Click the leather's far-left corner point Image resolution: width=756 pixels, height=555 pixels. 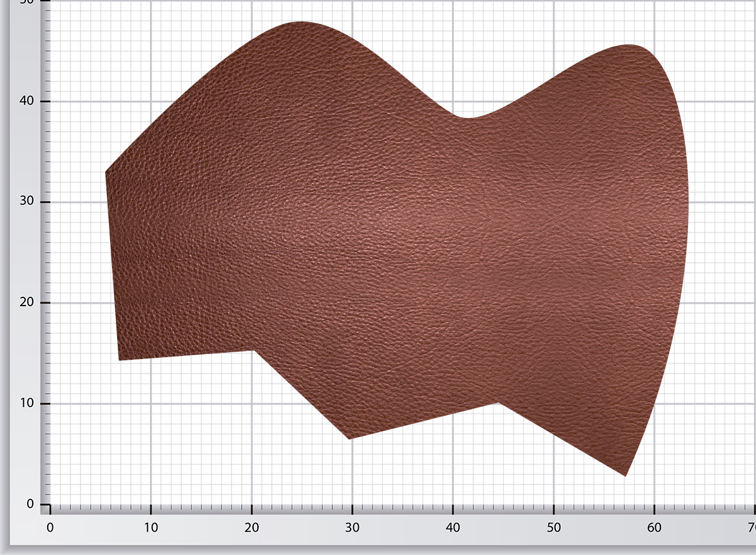106,171
